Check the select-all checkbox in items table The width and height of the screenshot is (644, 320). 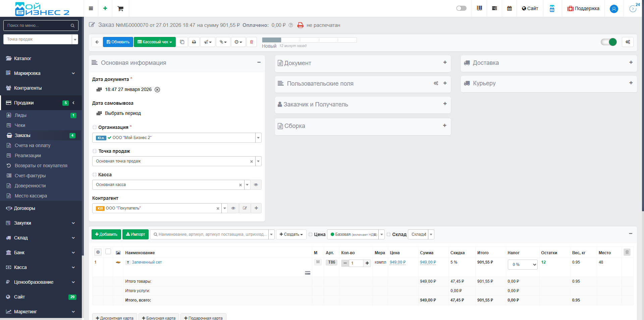(x=108, y=252)
